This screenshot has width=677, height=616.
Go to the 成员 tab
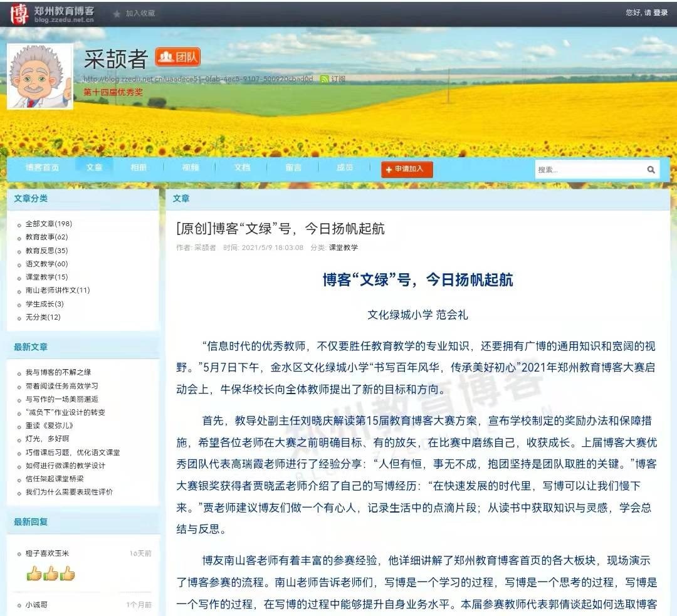(x=345, y=168)
